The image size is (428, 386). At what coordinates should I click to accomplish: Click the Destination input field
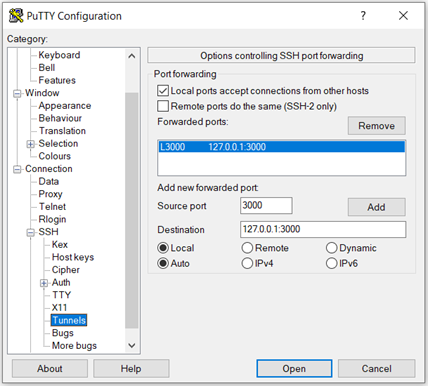[323, 229]
